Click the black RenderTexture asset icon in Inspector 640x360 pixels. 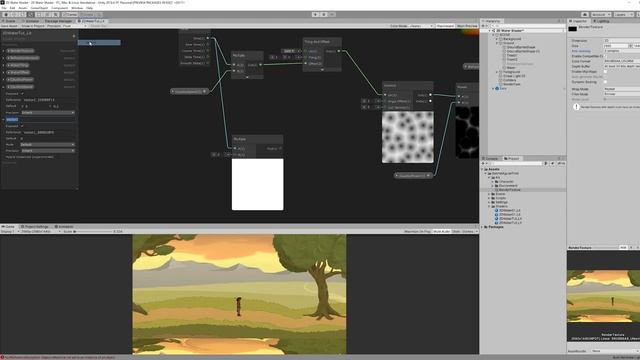573,29
